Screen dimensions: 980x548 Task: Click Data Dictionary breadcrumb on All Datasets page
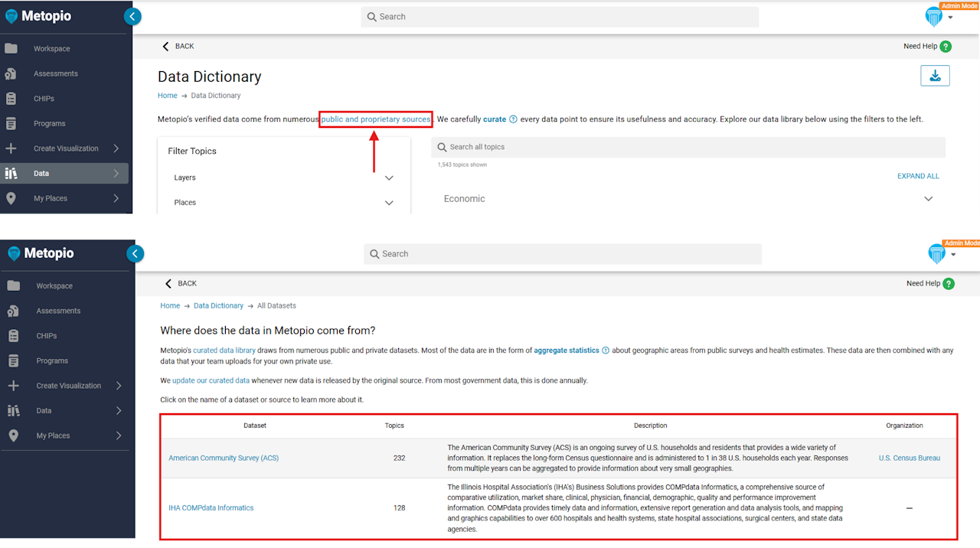coord(218,305)
